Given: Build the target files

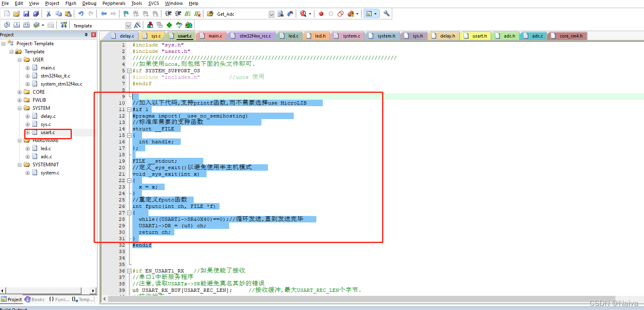Looking at the screenshot, I should pyautogui.click(x=17, y=25).
